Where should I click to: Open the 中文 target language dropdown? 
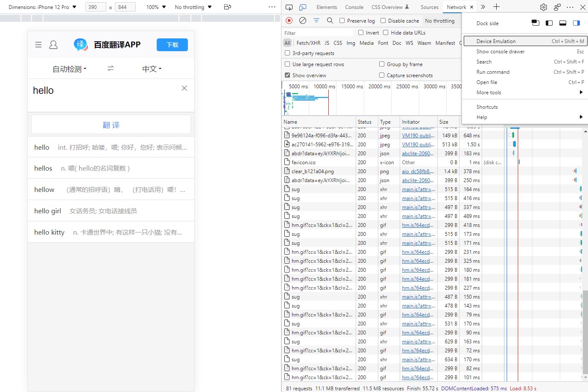pos(152,69)
